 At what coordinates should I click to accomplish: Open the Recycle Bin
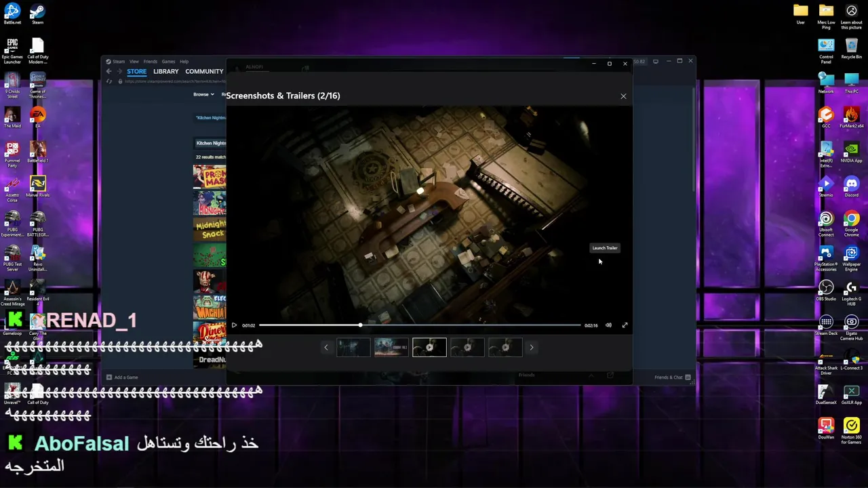[852, 48]
